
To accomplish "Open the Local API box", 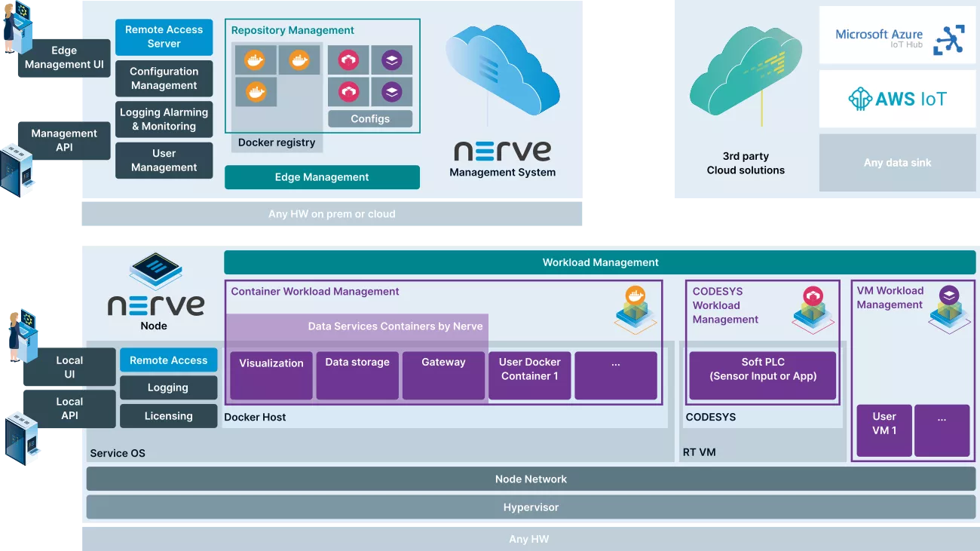I will pyautogui.click(x=69, y=409).
